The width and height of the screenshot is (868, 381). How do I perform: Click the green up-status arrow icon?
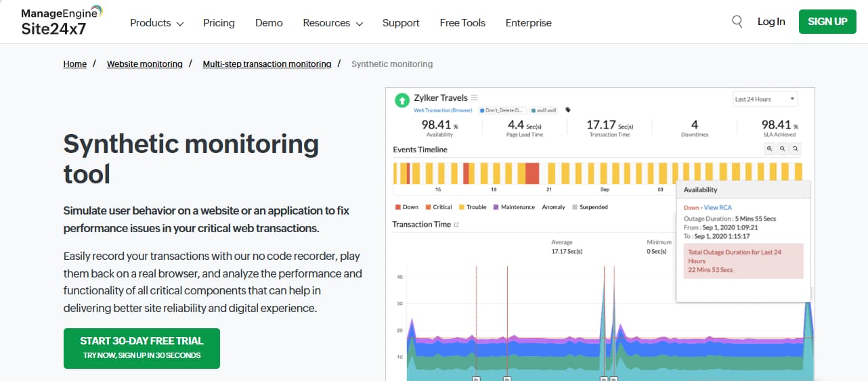point(402,102)
